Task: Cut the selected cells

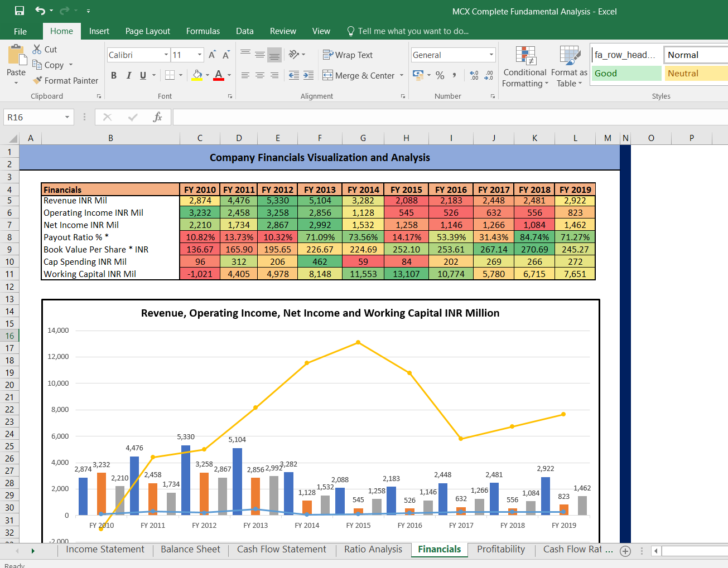Action: (x=45, y=49)
